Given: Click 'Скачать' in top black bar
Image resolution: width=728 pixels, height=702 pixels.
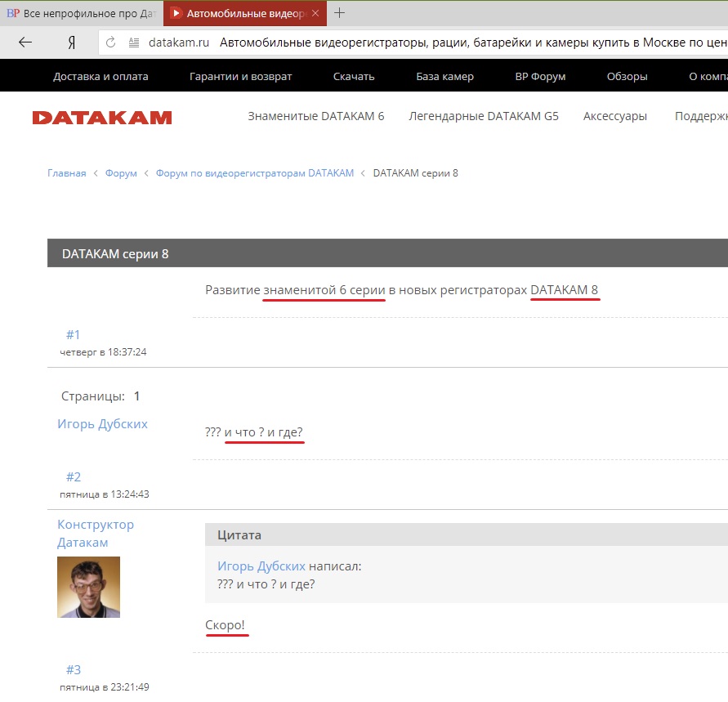Looking at the screenshot, I should click(354, 77).
